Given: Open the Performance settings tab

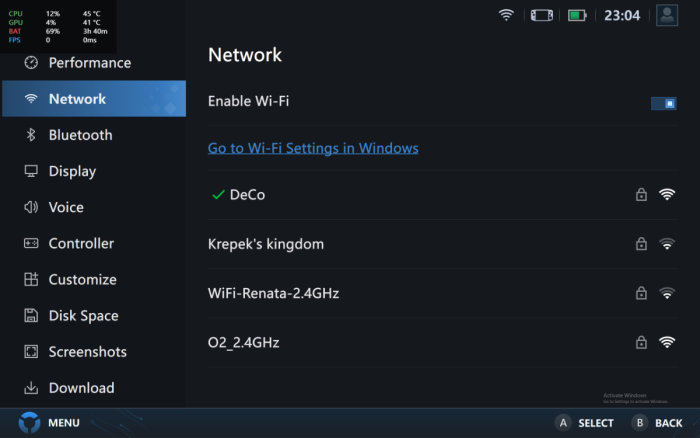Looking at the screenshot, I should point(89,63).
